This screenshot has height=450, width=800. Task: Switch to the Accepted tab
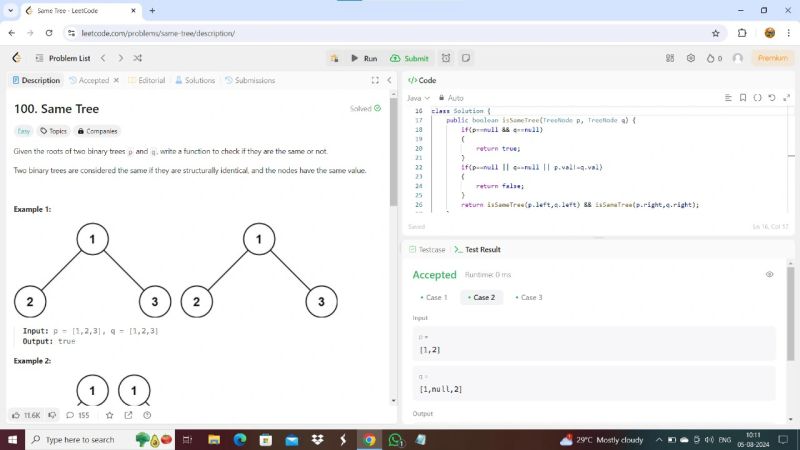click(x=89, y=81)
